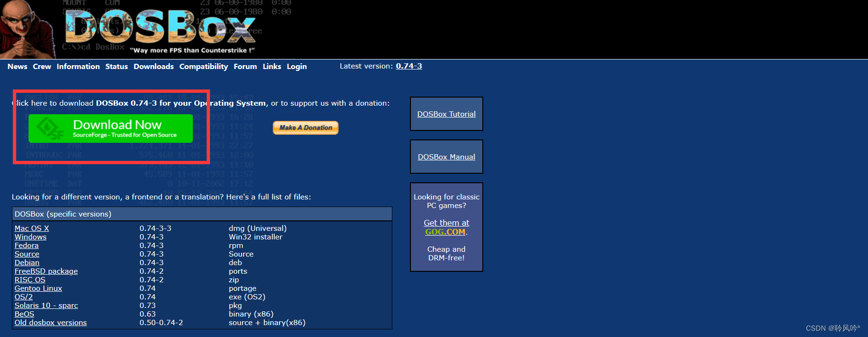
Task: Open the Crew page
Action: (42, 67)
